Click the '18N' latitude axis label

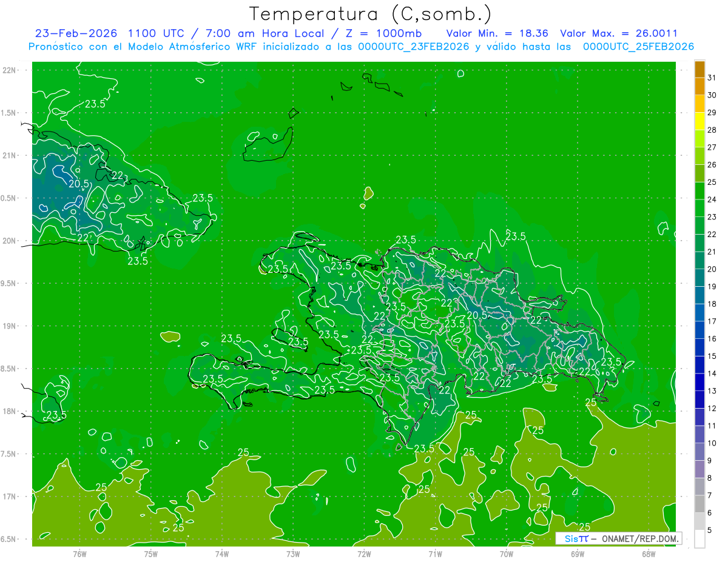(x=10, y=412)
